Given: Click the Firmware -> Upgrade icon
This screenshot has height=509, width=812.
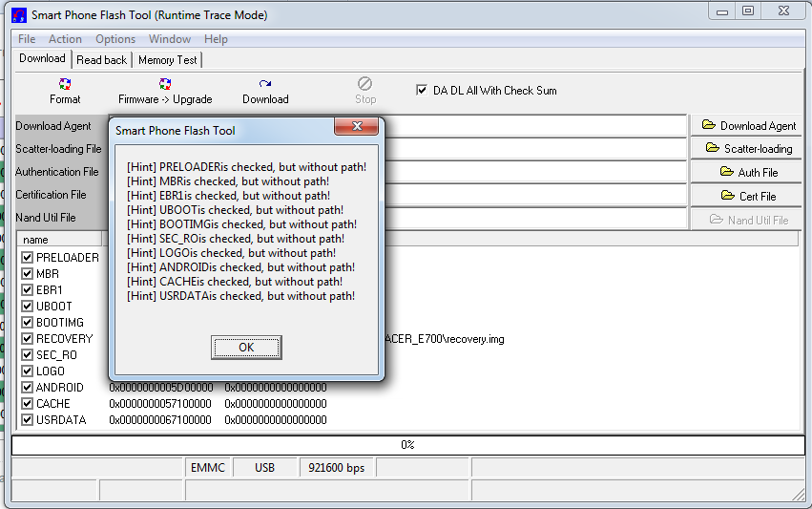Looking at the screenshot, I should [x=165, y=84].
